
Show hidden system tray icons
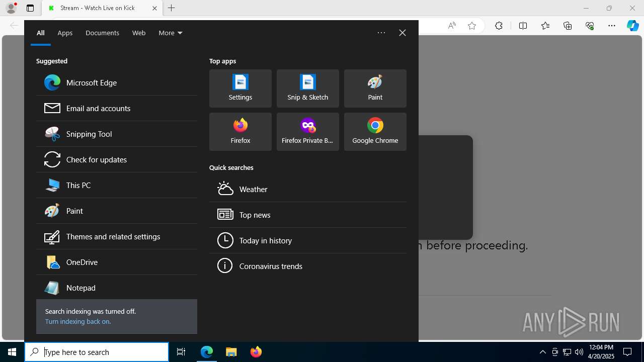coord(542,352)
